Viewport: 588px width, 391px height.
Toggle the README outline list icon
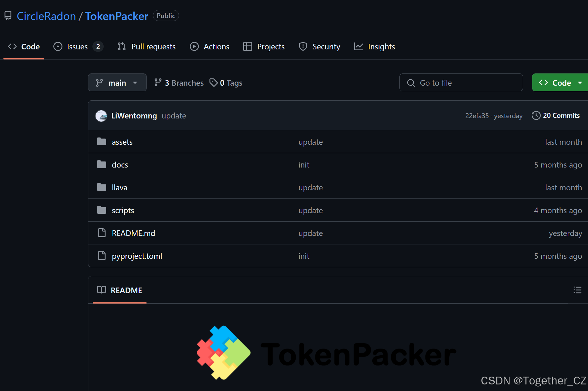coord(577,290)
